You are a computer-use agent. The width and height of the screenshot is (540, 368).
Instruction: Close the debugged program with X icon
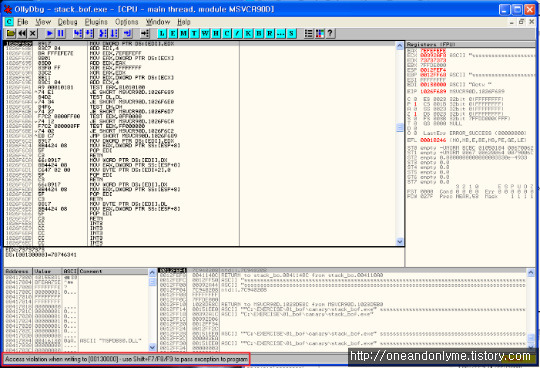pyautogui.click(x=33, y=33)
